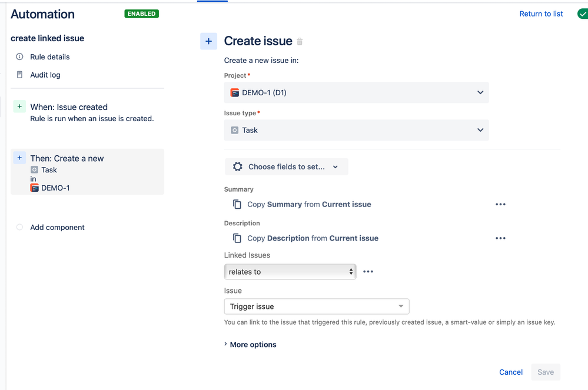Click the Rule details info icon
Image resolution: width=588 pixels, height=390 pixels.
pos(19,56)
